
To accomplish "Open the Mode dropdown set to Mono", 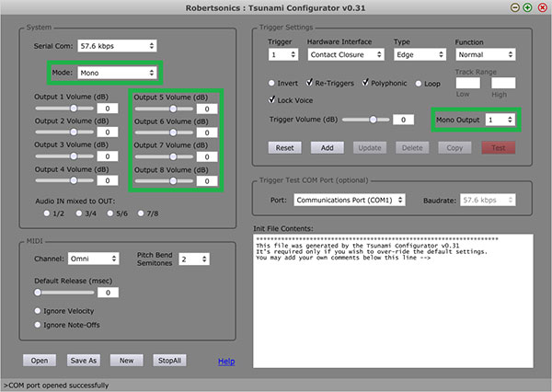I will (x=117, y=73).
